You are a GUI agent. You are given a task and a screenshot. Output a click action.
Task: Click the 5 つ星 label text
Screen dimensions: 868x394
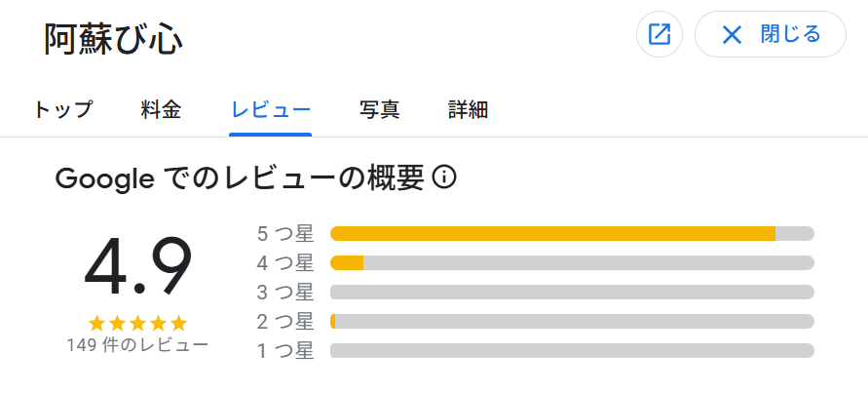(x=285, y=233)
